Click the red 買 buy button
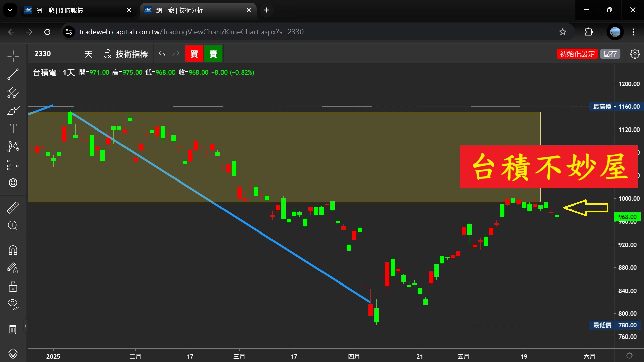Screen dimensions: 644x362 [194, 54]
